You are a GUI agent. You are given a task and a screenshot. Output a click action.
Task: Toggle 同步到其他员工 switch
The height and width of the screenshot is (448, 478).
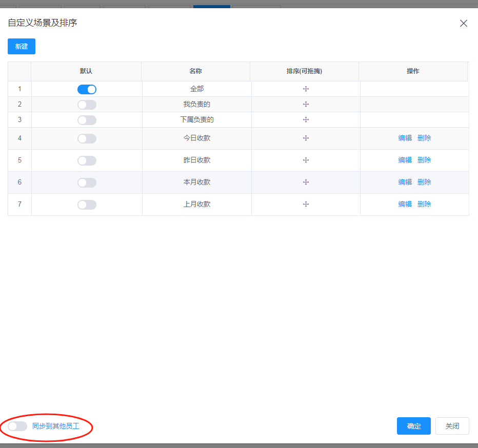[x=17, y=426]
